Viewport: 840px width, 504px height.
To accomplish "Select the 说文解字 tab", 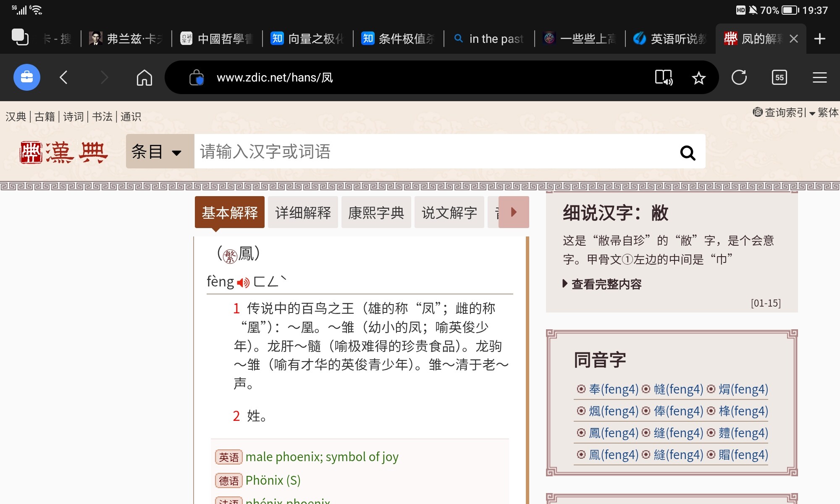I will point(449,213).
